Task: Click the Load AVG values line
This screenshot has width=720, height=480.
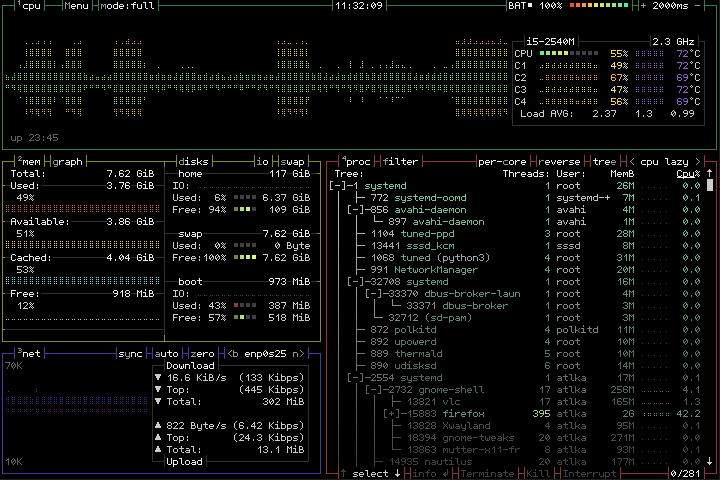Action: click(607, 114)
